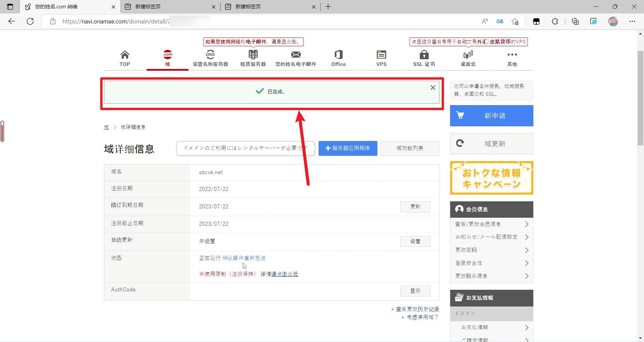Open the browser translate icon
Viewport: 644px width, 342px height.
pyautogui.click(x=499, y=21)
